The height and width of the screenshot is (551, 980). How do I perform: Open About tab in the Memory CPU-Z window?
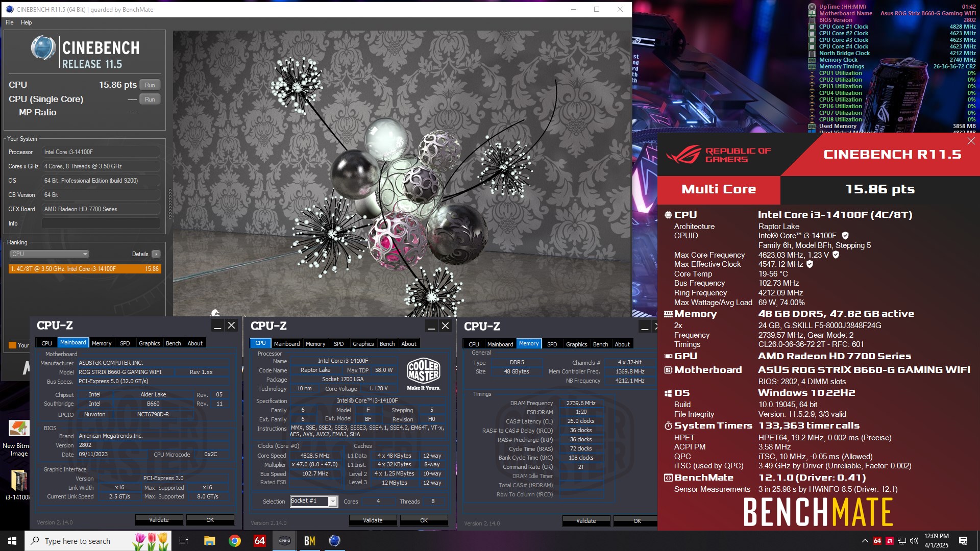(622, 344)
